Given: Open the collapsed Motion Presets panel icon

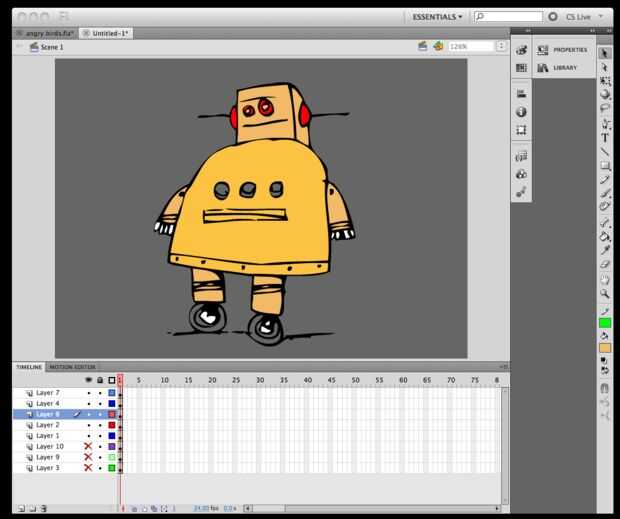Looking at the screenshot, I should pyautogui.click(x=522, y=192).
